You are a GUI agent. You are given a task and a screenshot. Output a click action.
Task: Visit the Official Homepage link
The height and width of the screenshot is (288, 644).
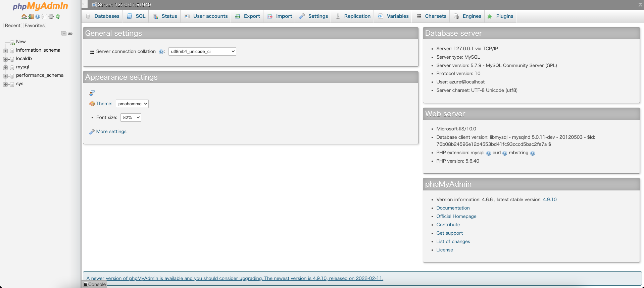pyautogui.click(x=456, y=216)
